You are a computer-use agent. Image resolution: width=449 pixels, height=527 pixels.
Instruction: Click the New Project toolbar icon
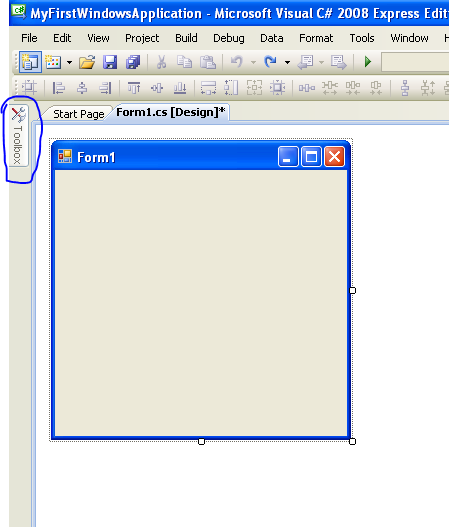pyautogui.click(x=30, y=62)
